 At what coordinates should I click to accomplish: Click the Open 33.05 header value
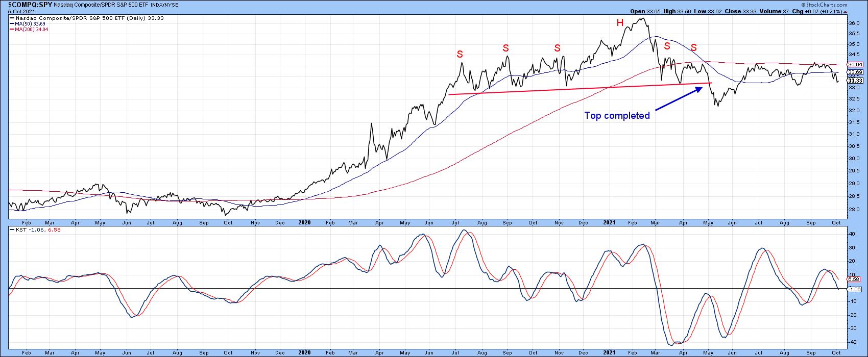[x=645, y=11]
